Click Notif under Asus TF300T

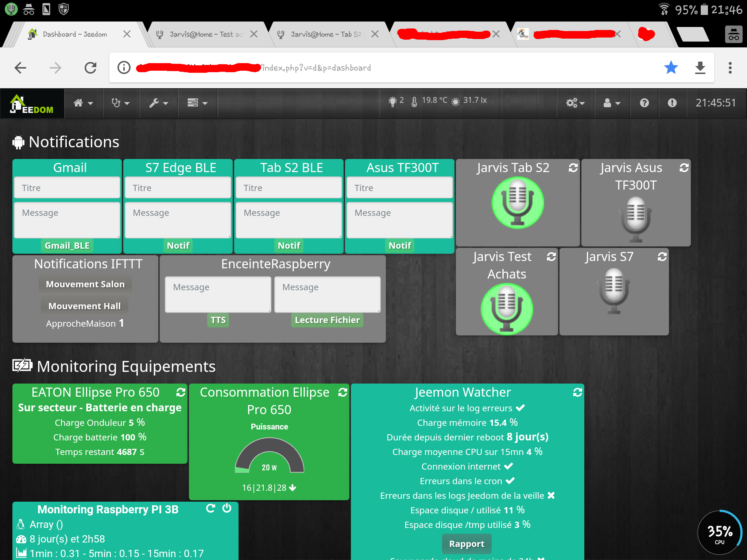(400, 246)
